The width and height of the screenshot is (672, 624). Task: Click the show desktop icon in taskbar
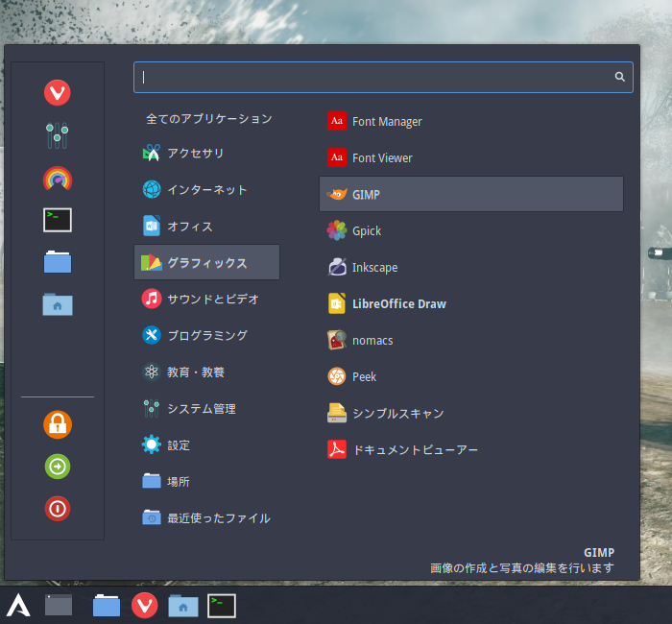coord(59,605)
